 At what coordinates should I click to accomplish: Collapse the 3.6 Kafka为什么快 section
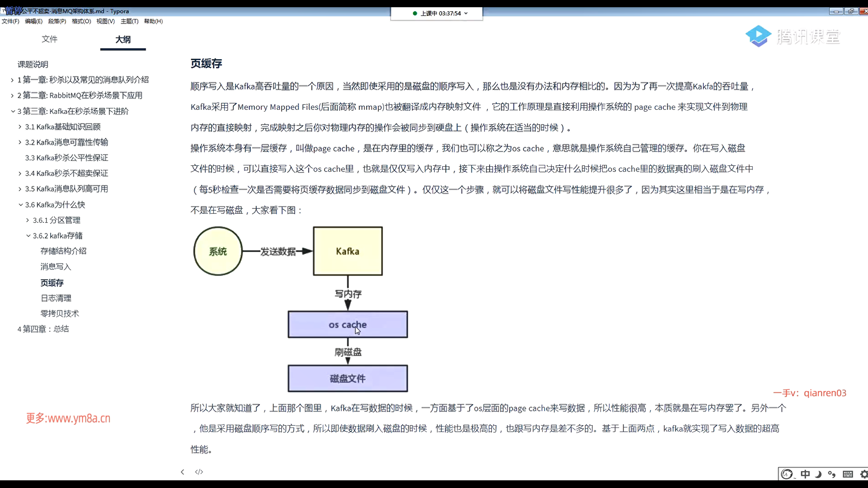[20, 205]
